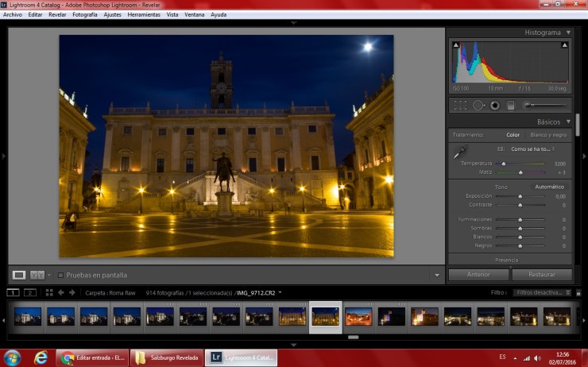Open the Filtros desactivados dropdown
The height and width of the screenshot is (367, 588).
(x=543, y=292)
